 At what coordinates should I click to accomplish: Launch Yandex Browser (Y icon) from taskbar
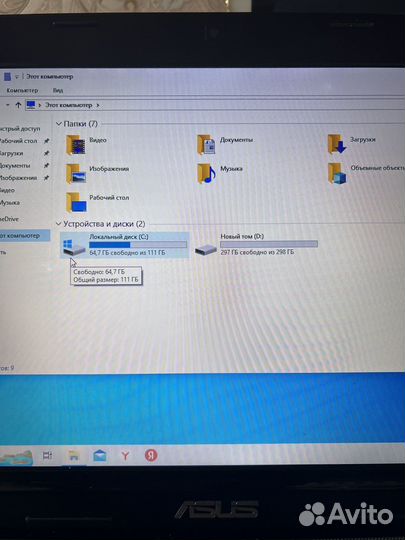pos(125,456)
